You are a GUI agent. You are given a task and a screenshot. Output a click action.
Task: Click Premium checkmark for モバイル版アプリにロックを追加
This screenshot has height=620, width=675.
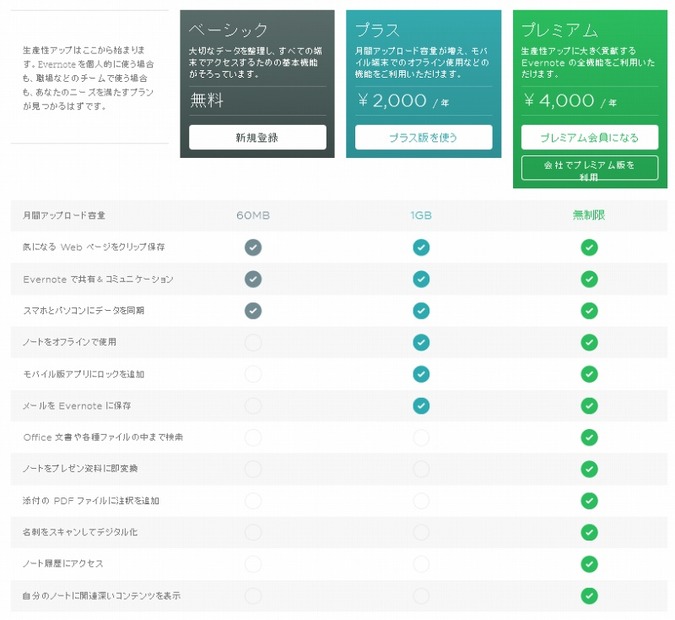[x=589, y=374]
